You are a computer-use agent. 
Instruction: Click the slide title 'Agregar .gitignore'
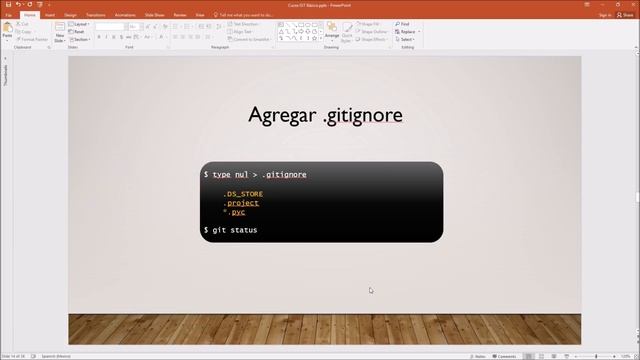[x=325, y=115]
